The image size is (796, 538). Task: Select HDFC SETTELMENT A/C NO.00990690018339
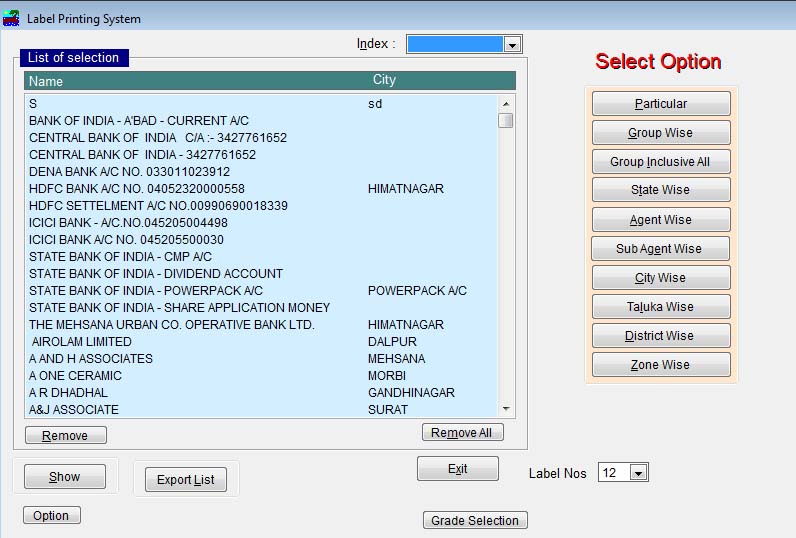(x=261, y=206)
